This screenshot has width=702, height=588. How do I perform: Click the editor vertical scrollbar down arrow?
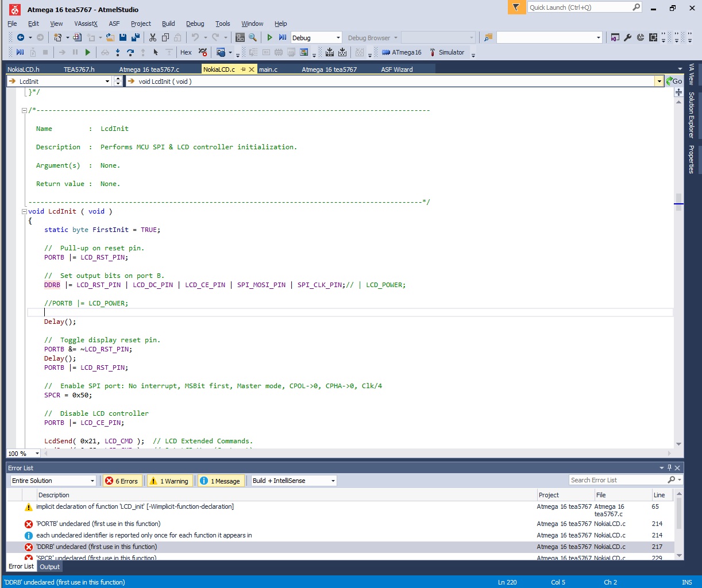pos(678,444)
